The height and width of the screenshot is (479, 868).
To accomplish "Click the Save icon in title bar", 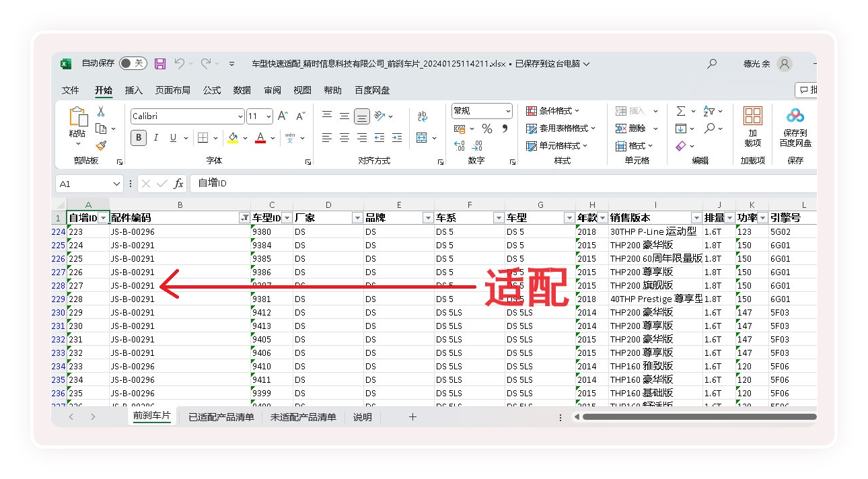I will [160, 64].
